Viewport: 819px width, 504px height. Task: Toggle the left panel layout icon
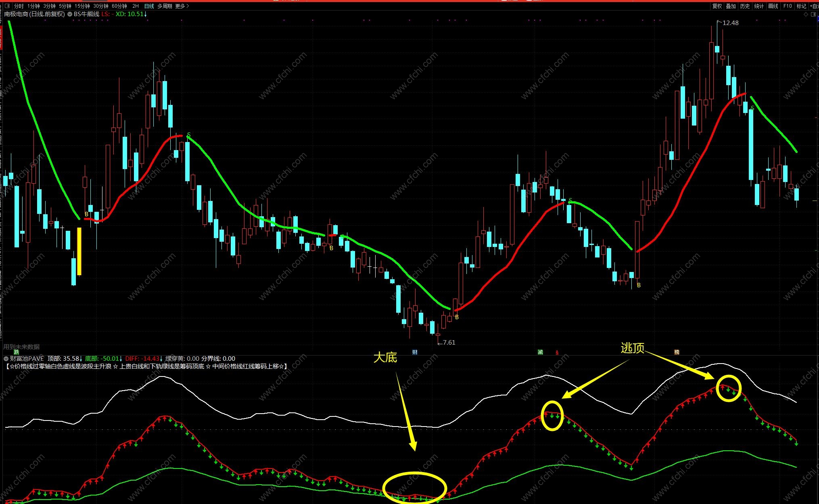[x=7, y=6]
